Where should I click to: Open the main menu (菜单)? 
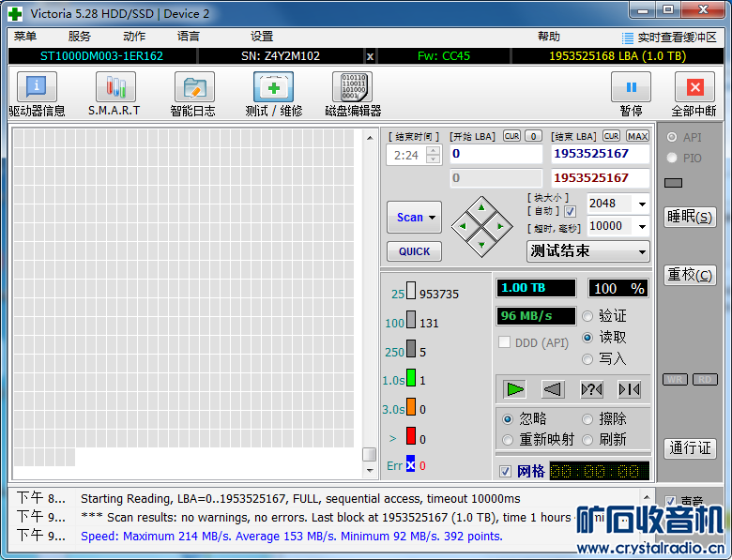tap(25, 37)
